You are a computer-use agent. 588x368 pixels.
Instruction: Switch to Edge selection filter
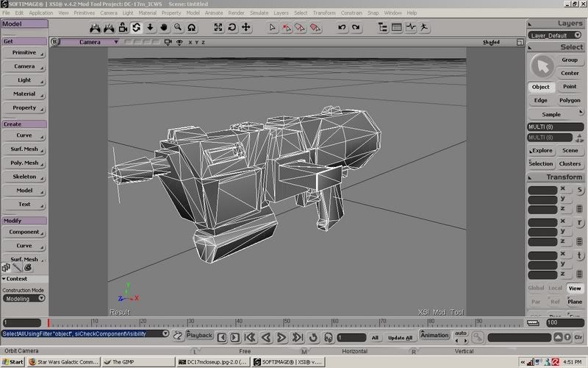540,100
